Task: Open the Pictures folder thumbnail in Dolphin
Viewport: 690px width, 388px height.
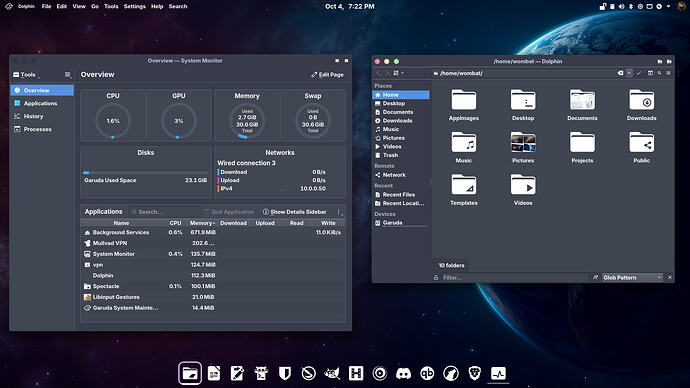Action: tap(523, 143)
